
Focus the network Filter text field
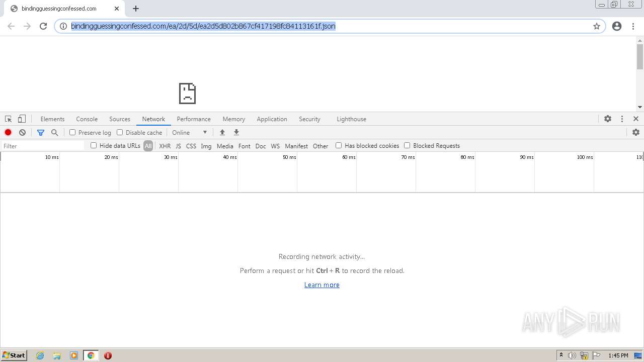pos(43,146)
